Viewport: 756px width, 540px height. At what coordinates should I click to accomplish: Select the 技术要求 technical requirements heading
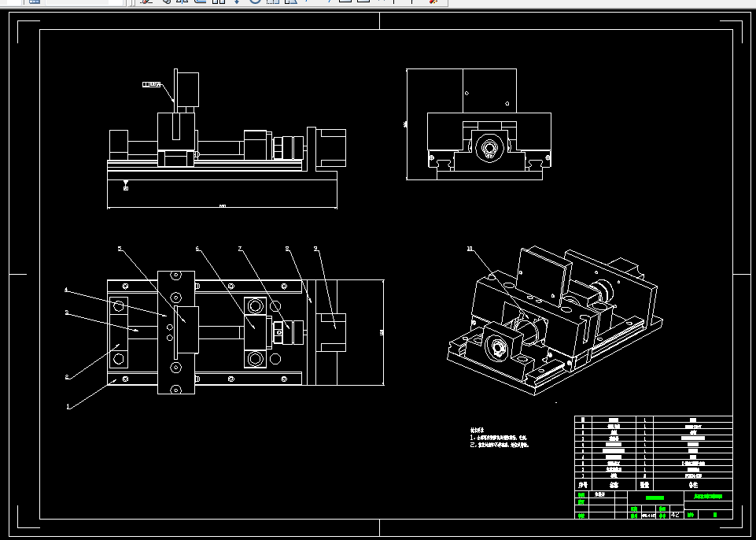(x=478, y=430)
